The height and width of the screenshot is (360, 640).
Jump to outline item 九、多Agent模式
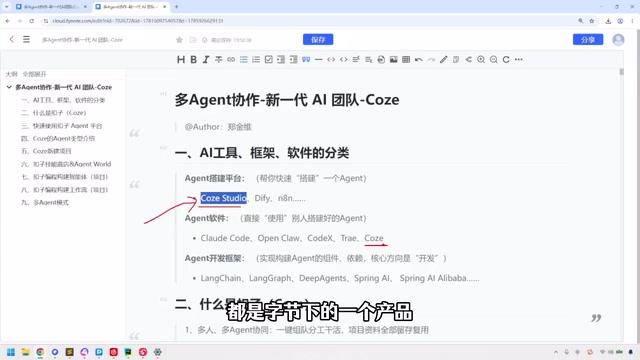point(45,202)
